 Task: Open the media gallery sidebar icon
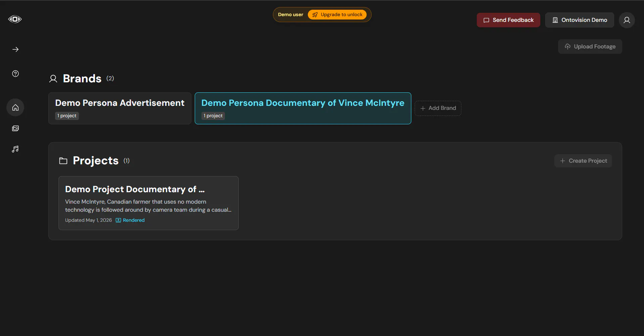[x=15, y=128]
